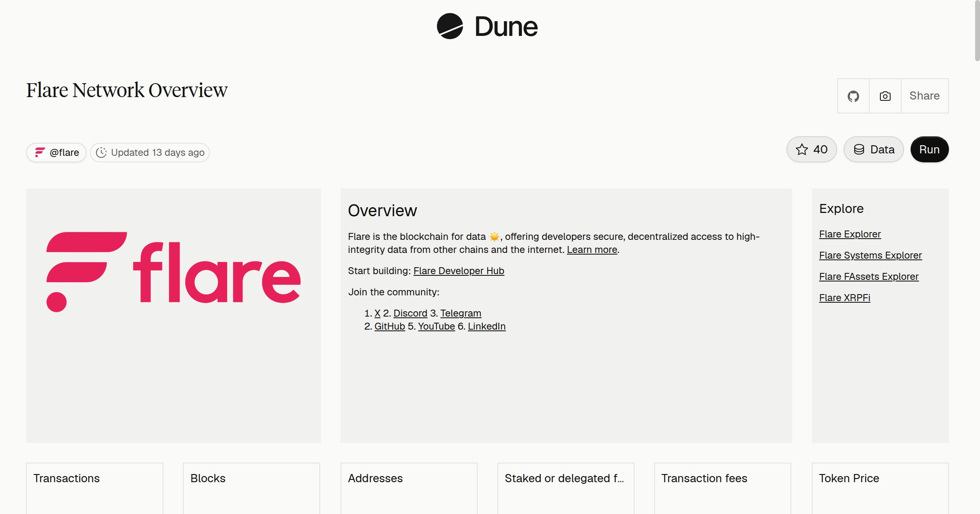Open the Data button
Image resolution: width=980 pixels, height=514 pixels.
point(874,149)
